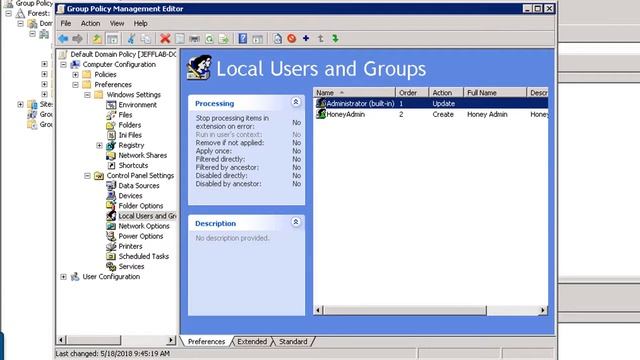Sort by the Name column header
This screenshot has height=360, width=640.
pyautogui.click(x=354, y=93)
